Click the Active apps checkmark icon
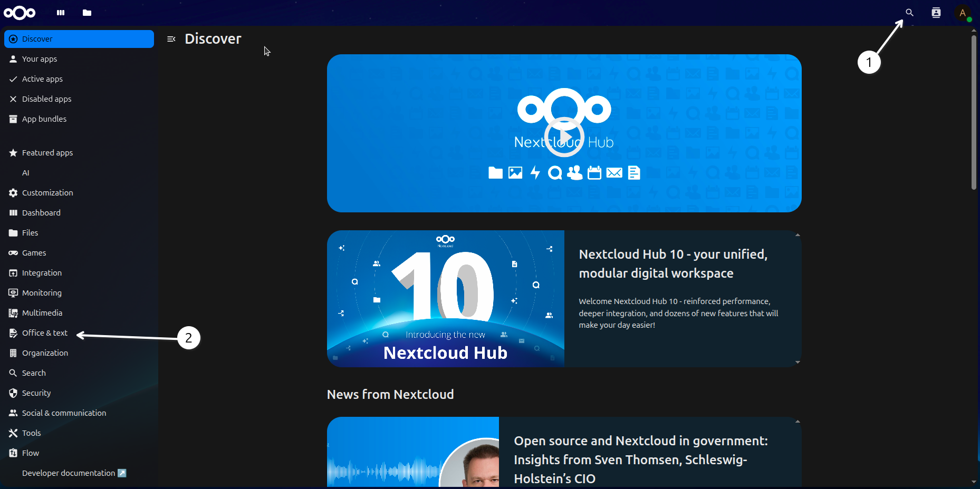Screen dimensions: 980x489 pos(13,79)
